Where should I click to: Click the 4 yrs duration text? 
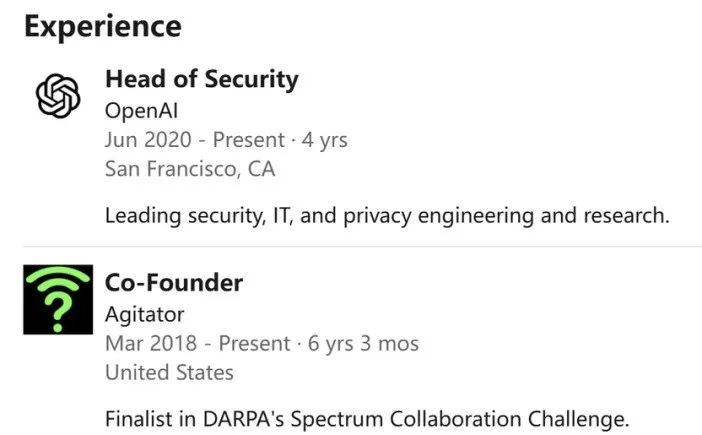tap(325, 140)
